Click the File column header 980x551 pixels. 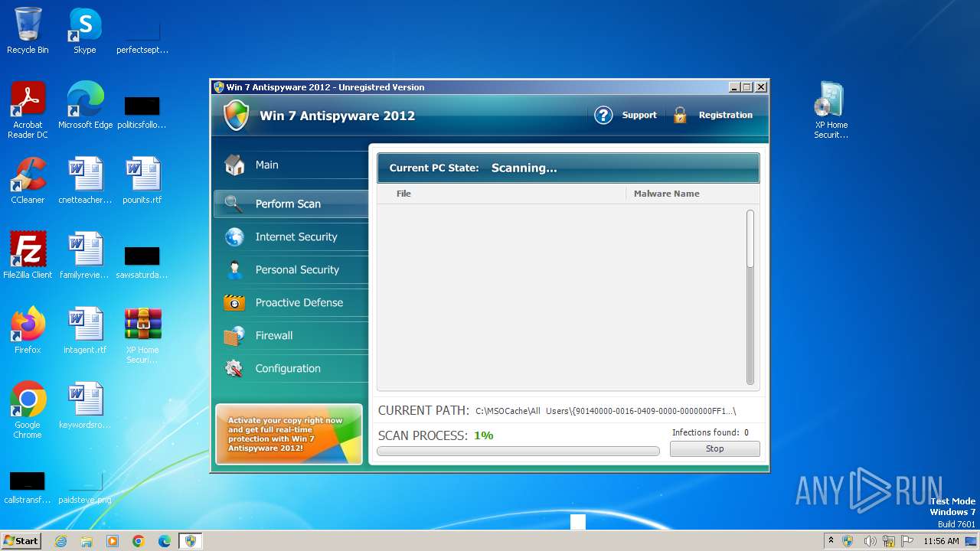[403, 194]
